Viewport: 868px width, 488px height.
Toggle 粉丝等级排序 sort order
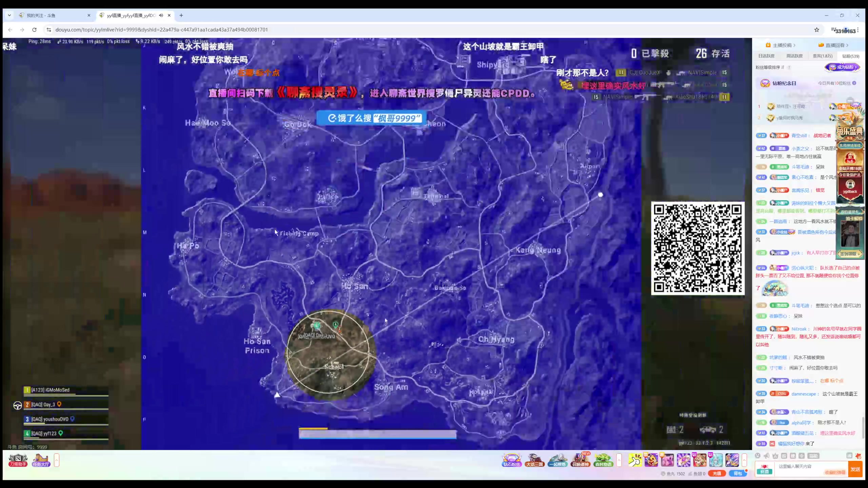point(770,67)
